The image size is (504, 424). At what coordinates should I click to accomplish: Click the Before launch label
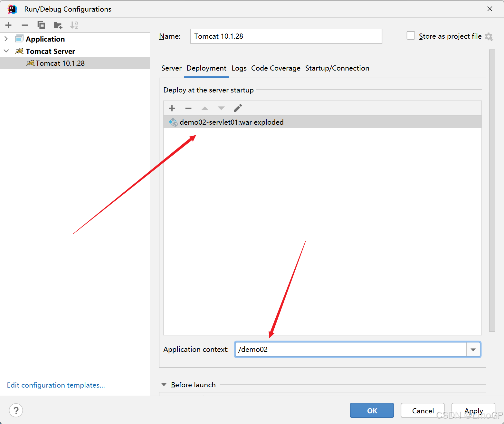pyautogui.click(x=193, y=385)
